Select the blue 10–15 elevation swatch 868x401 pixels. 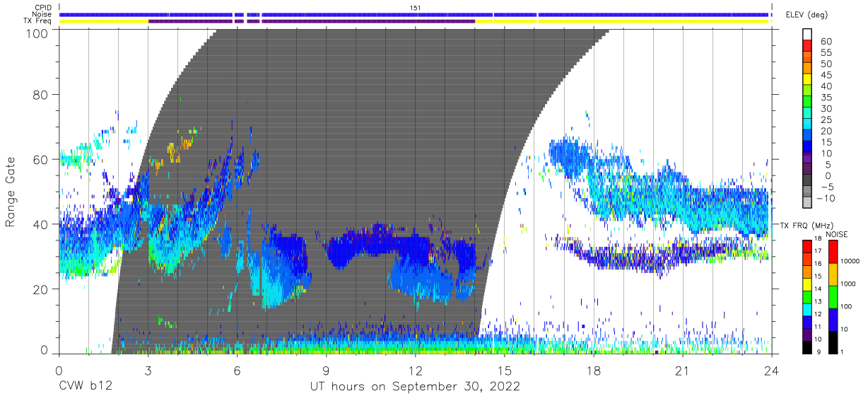(x=808, y=148)
